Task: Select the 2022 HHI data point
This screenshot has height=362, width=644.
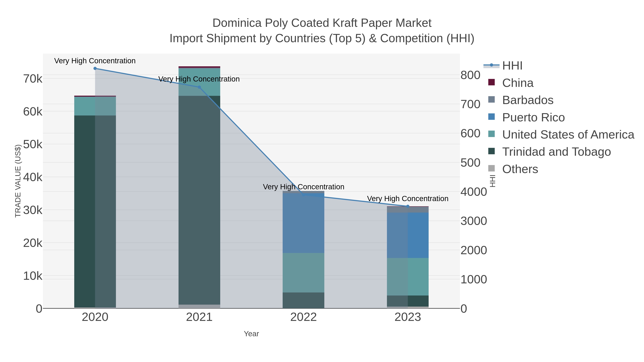Action: tap(304, 194)
